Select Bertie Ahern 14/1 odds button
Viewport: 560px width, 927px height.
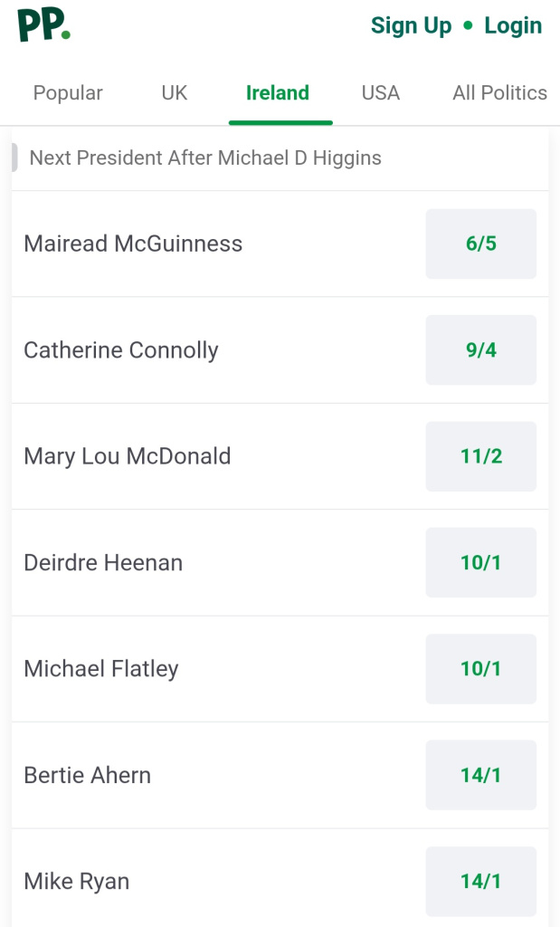coord(481,775)
